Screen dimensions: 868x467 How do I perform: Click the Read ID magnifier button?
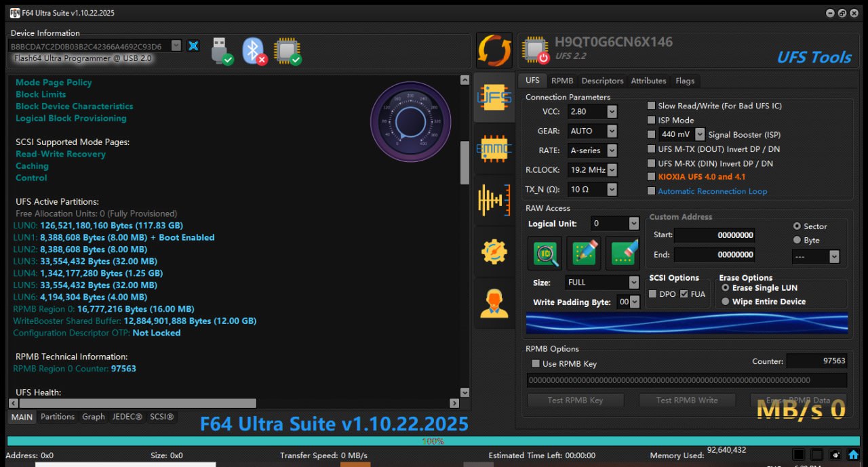tap(545, 253)
